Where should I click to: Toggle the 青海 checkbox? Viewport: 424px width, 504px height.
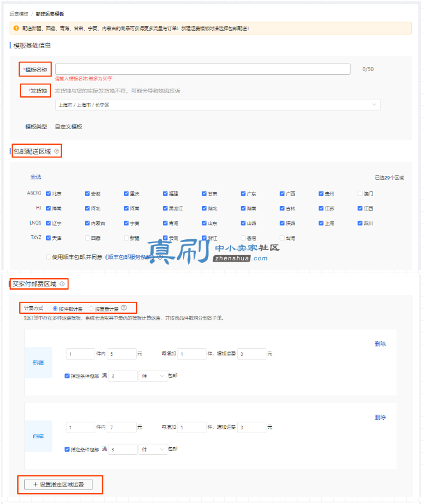(x=165, y=223)
